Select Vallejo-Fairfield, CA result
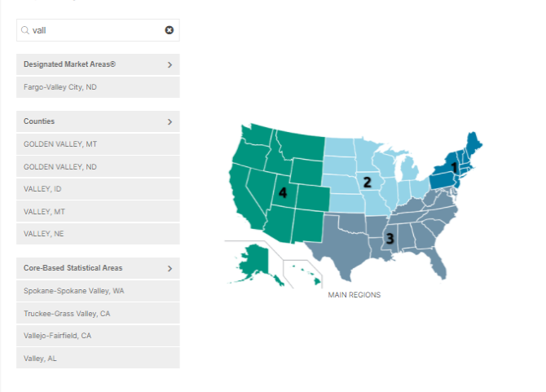 [98, 336]
